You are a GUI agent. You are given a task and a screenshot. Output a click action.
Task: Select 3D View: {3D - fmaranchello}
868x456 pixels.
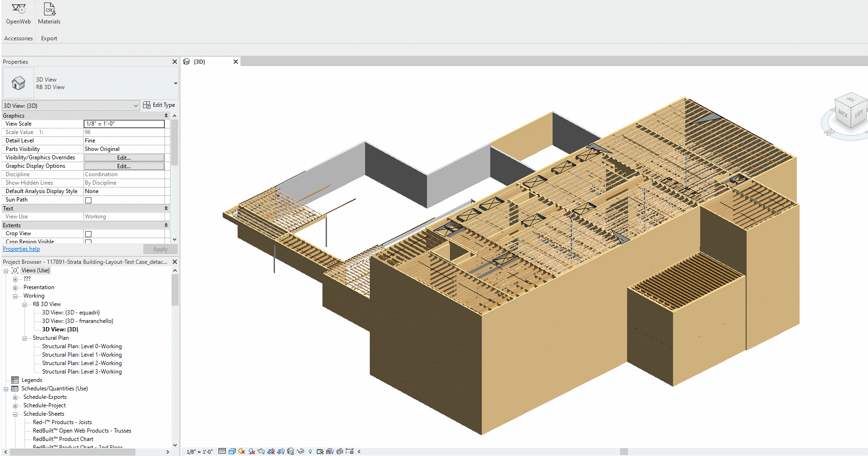pos(78,321)
